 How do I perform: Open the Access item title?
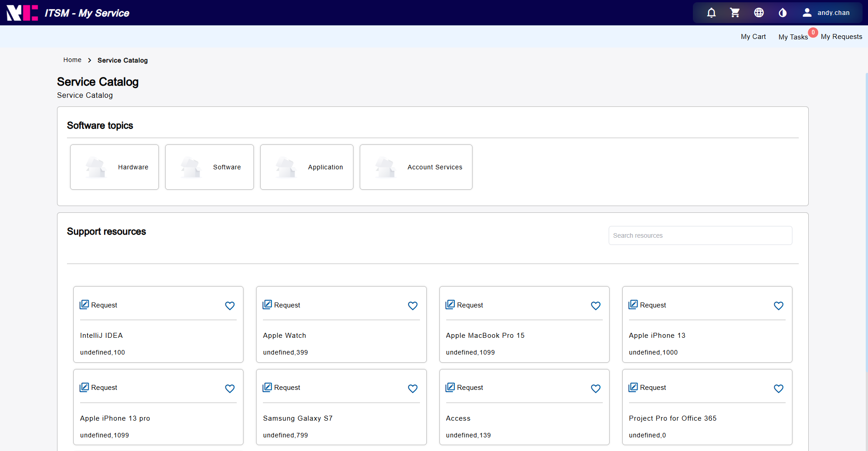[458, 418]
